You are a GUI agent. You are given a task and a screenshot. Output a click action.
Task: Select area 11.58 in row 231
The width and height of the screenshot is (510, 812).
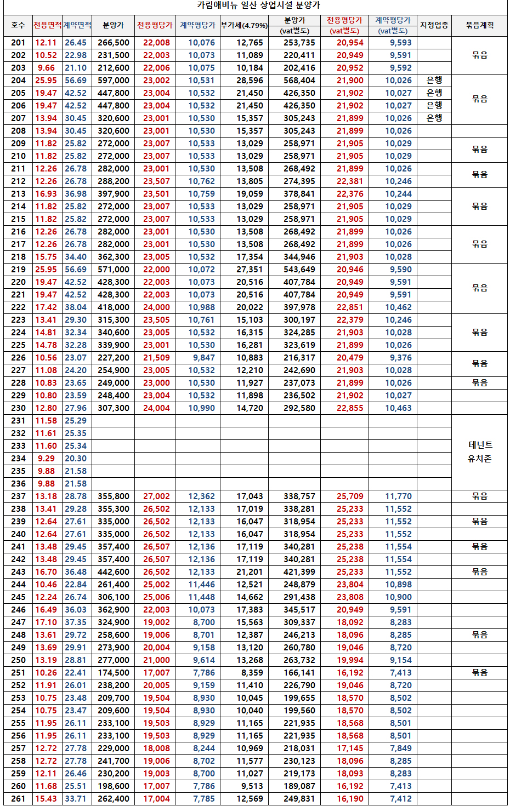coord(46,421)
